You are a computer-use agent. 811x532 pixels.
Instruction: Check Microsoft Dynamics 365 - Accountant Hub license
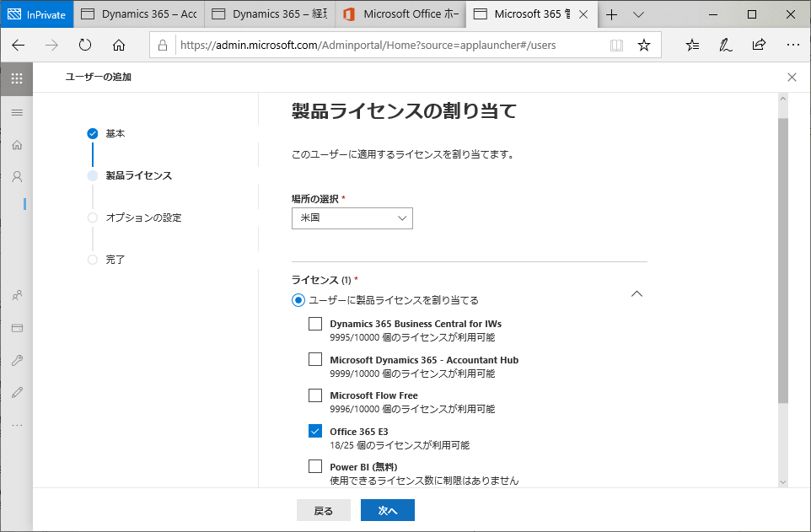(x=315, y=359)
